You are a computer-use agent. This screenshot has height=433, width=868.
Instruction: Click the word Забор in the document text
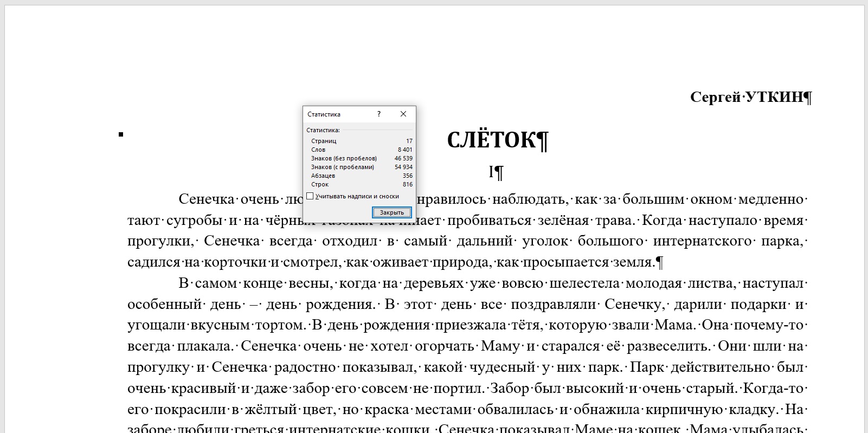pos(510,388)
